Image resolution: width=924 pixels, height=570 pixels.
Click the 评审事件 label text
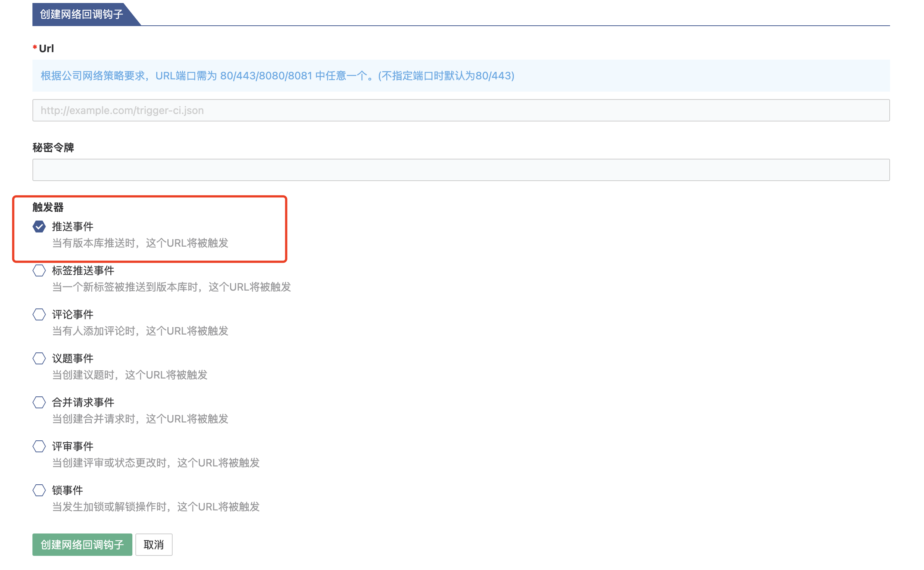click(x=72, y=446)
